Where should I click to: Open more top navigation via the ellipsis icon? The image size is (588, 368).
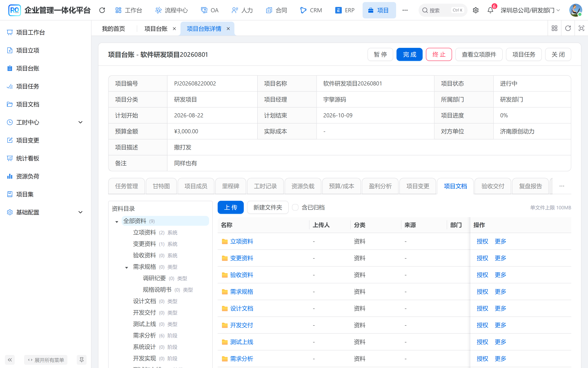(405, 10)
